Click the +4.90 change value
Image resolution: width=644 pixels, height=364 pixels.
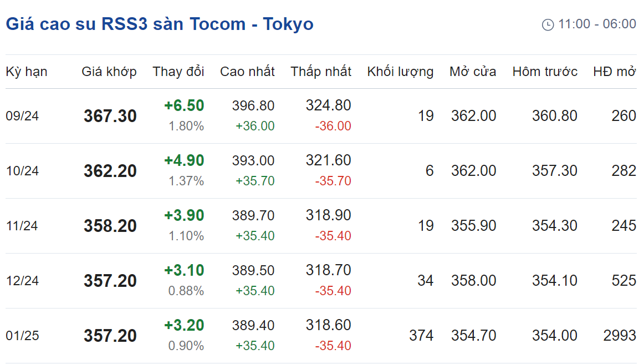[x=184, y=160]
